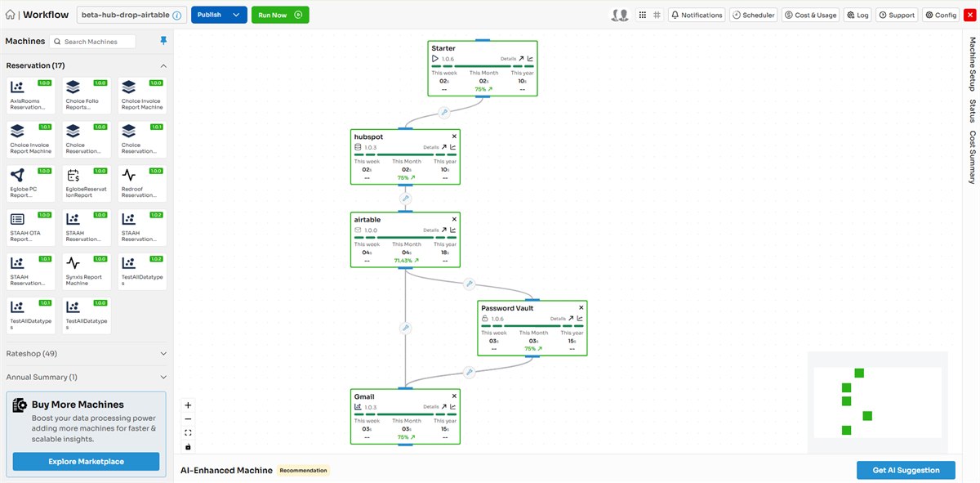Open chart icon on Gmail node
980x483 pixels.
click(453, 407)
